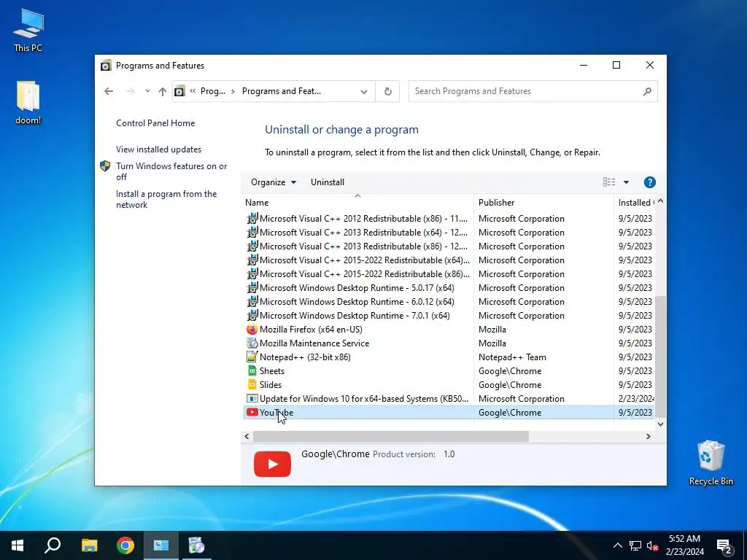
Task: Click the search magnifier in the search box
Action: tap(647, 91)
